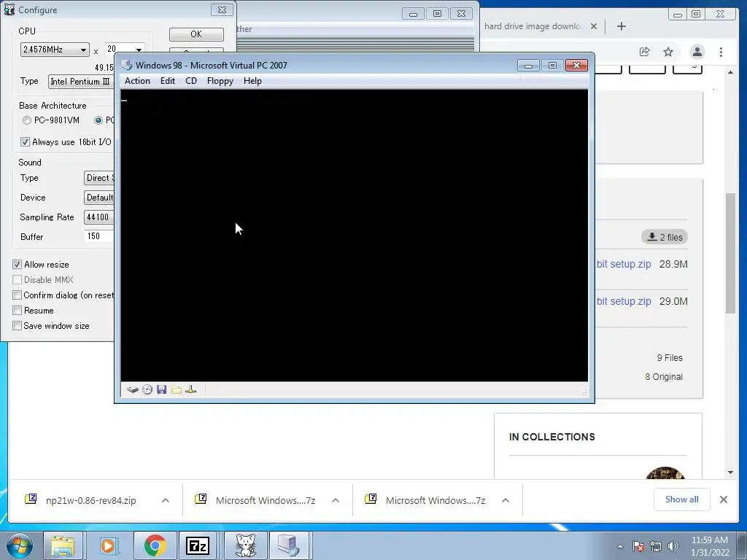Open Chrome three-dot menu

tap(721, 52)
